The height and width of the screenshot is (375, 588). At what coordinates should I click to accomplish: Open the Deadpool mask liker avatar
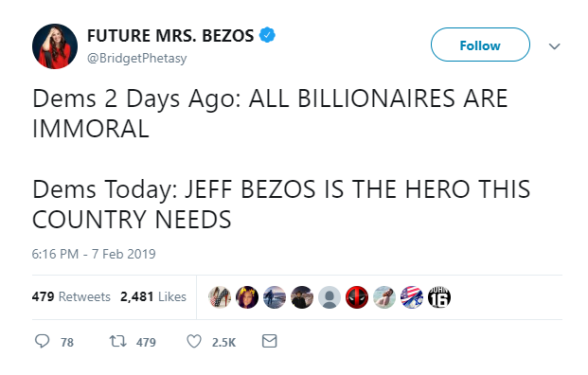coord(357,297)
